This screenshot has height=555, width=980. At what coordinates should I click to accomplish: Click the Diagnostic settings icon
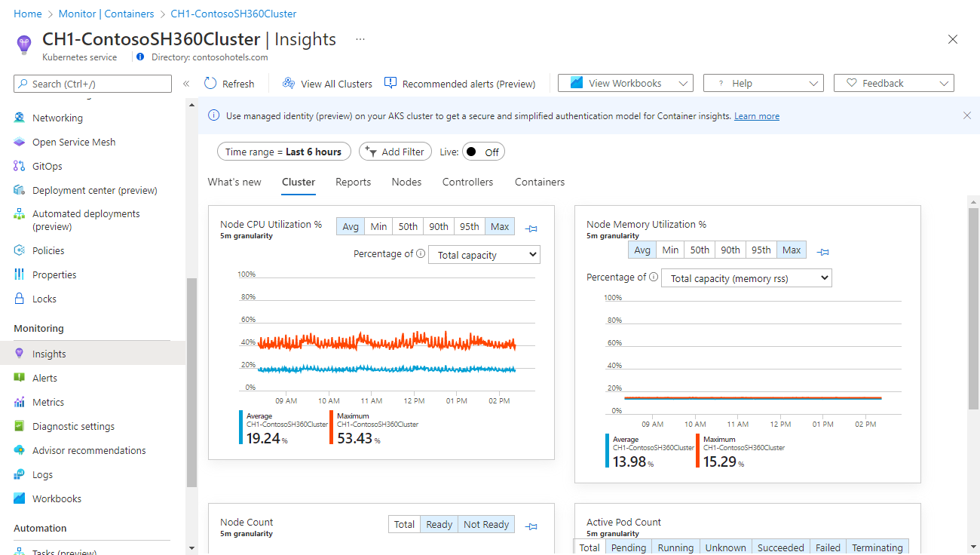(x=20, y=426)
